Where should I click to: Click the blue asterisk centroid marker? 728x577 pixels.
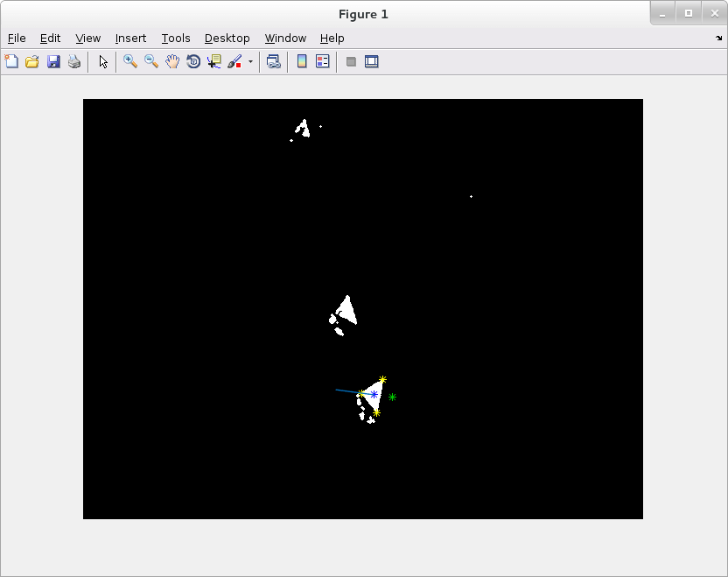point(374,394)
